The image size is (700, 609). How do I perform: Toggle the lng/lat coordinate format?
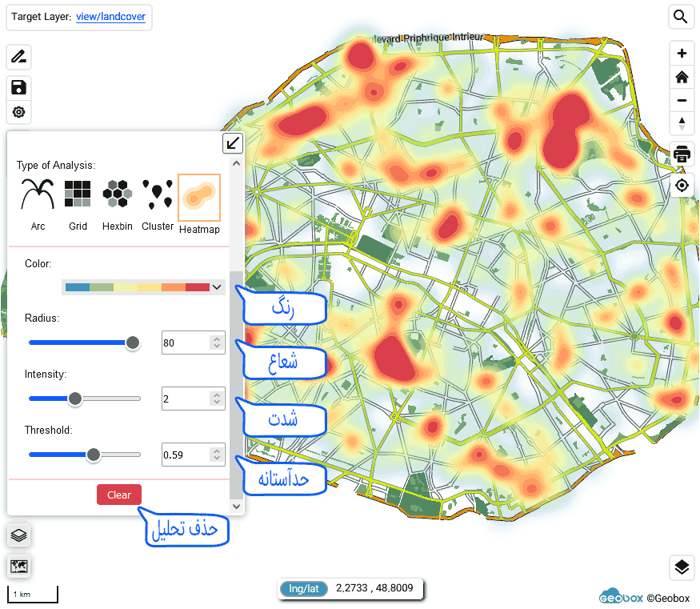[302, 589]
